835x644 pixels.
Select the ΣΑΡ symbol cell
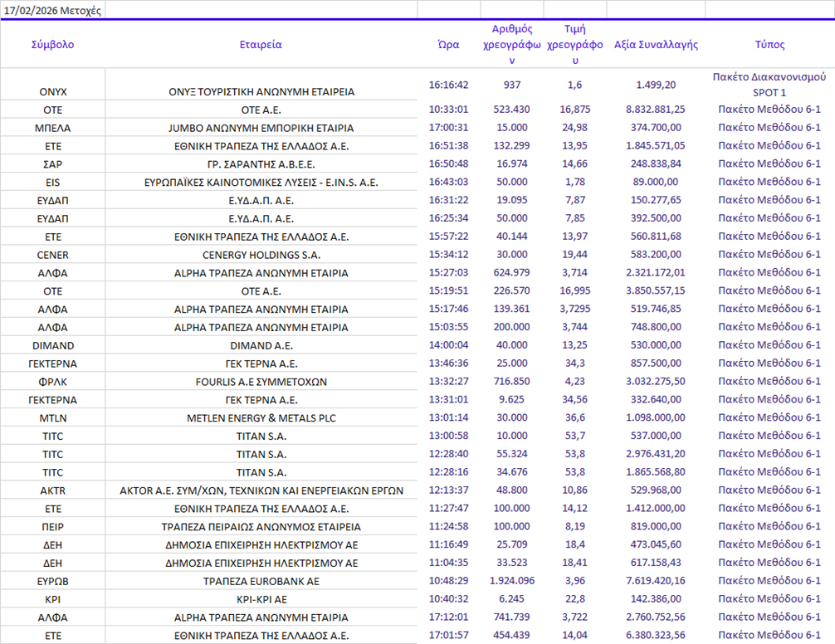point(53,164)
